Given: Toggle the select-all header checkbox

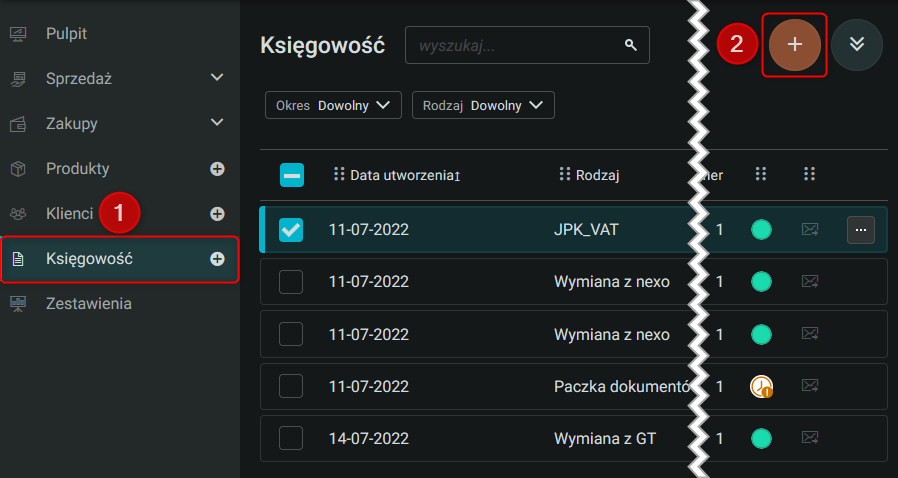Looking at the screenshot, I should click(x=292, y=175).
